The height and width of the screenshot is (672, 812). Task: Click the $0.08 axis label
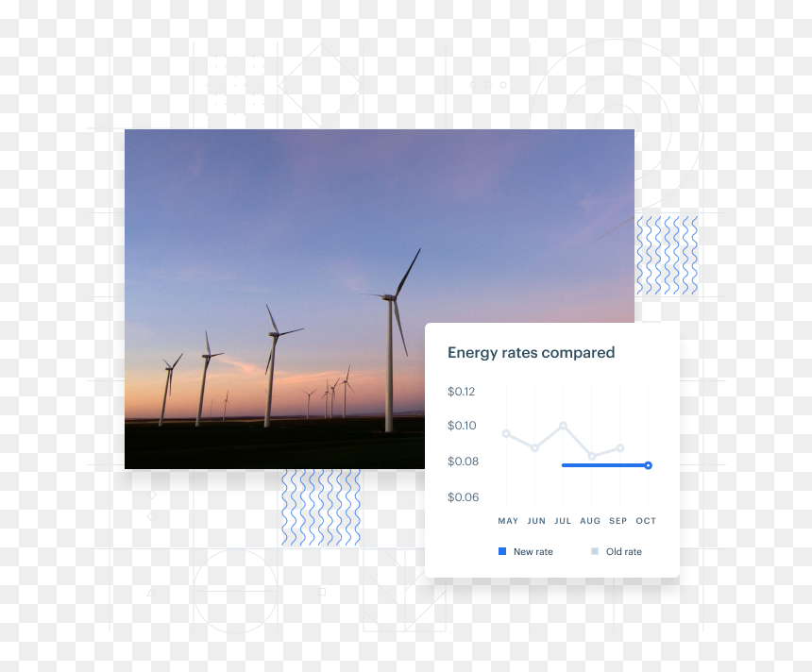(463, 462)
